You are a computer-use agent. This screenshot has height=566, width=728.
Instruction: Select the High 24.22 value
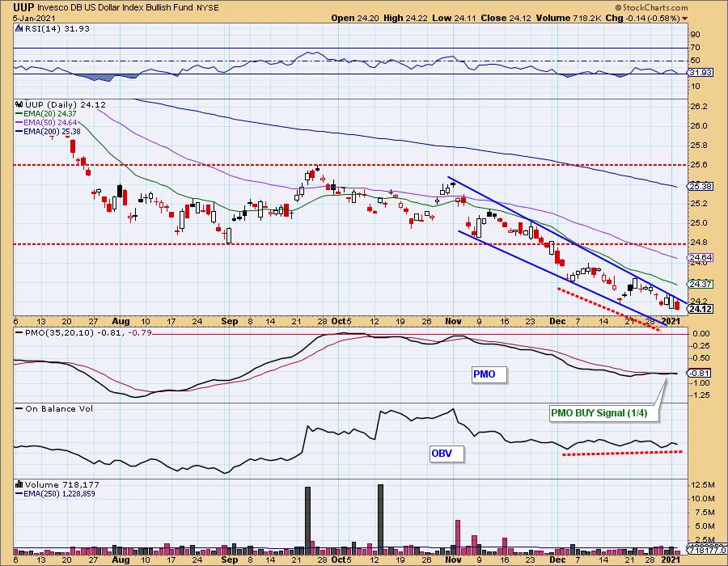pos(404,18)
